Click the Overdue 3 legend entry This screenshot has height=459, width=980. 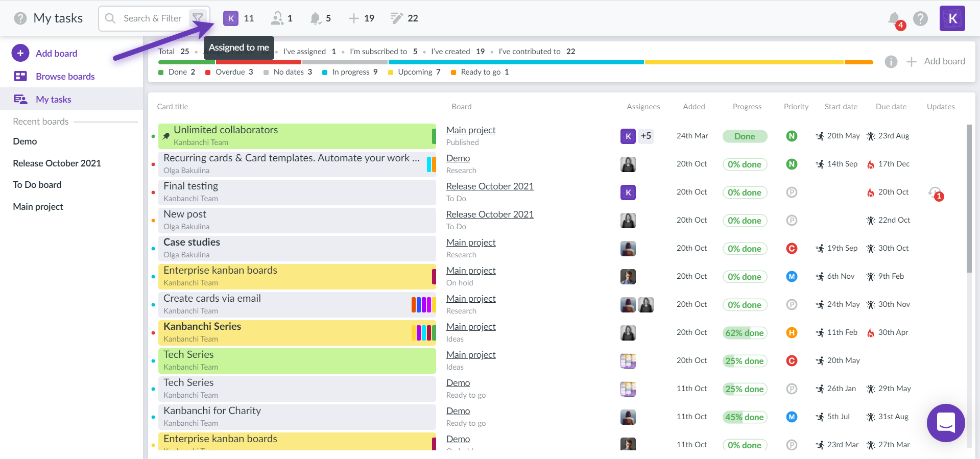229,72
